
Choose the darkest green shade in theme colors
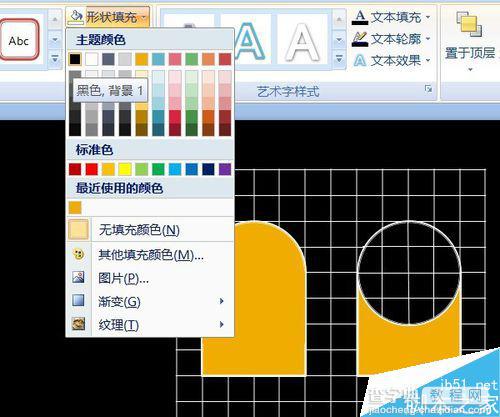(192, 129)
